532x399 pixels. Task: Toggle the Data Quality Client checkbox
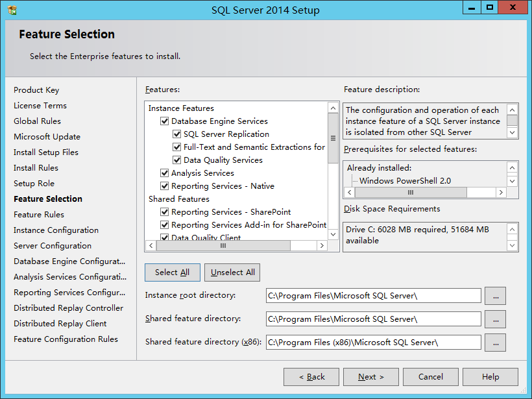coord(165,237)
